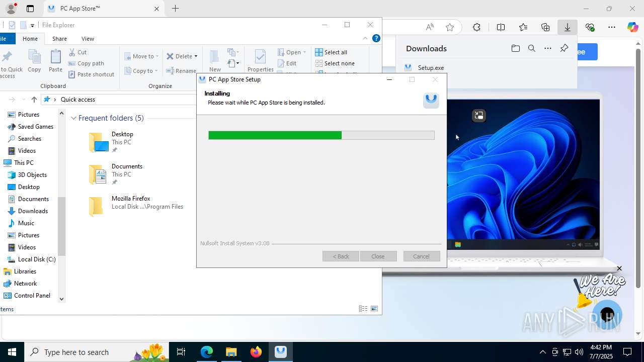Click the installer green progress bar
Image resolution: width=644 pixels, height=362 pixels.
pyautogui.click(x=275, y=135)
